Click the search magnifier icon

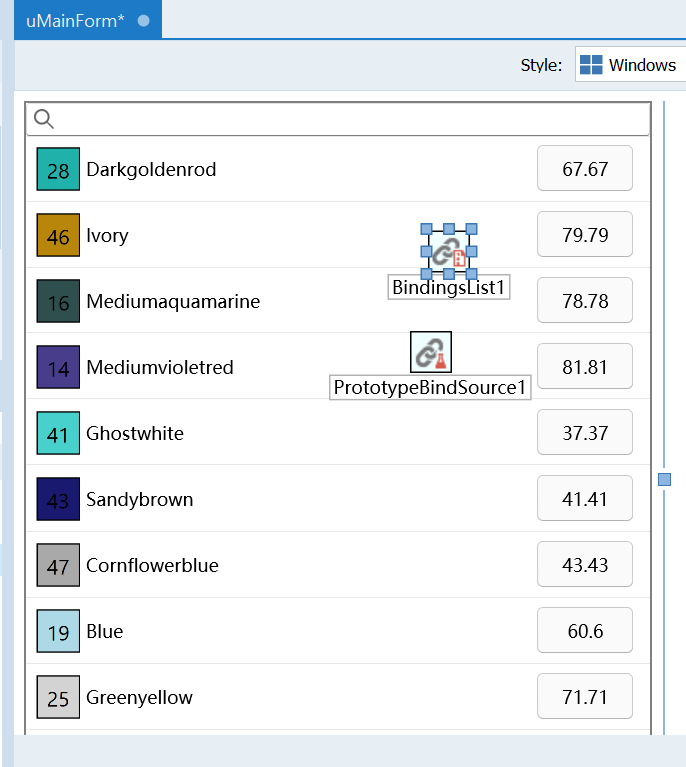click(x=44, y=119)
